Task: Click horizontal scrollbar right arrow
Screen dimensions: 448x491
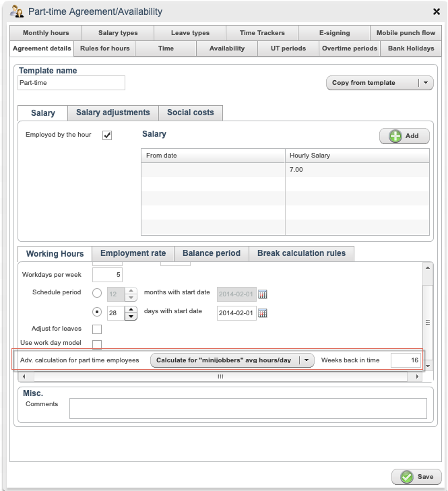Action: point(417,377)
